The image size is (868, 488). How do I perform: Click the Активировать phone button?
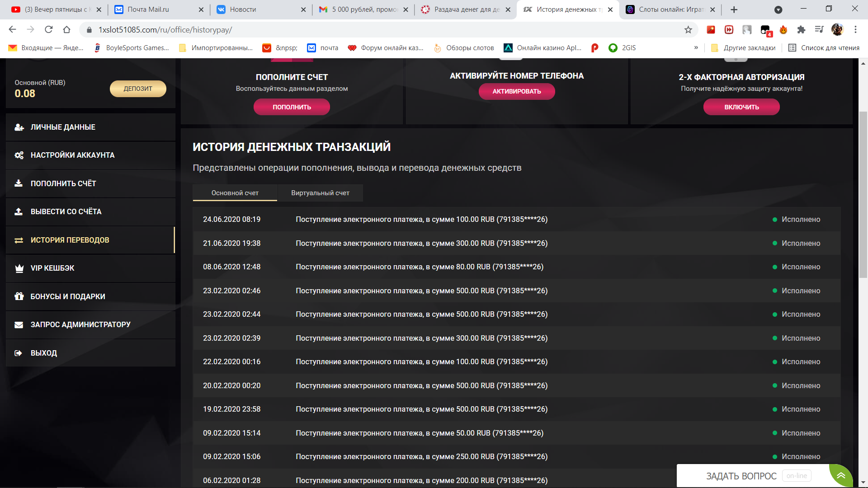coord(516,92)
